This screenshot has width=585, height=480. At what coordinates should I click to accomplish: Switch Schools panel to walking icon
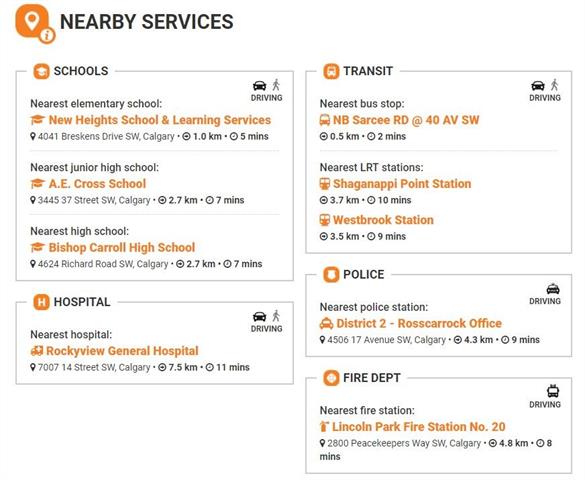pyautogui.click(x=276, y=85)
